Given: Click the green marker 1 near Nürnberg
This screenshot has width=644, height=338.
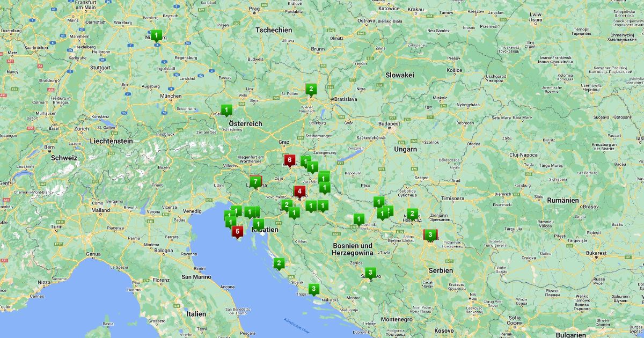Looking at the screenshot, I should click(x=156, y=35).
